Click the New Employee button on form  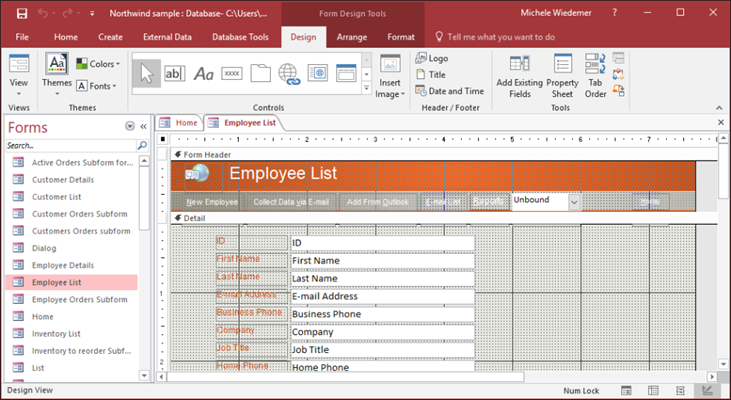click(x=212, y=202)
